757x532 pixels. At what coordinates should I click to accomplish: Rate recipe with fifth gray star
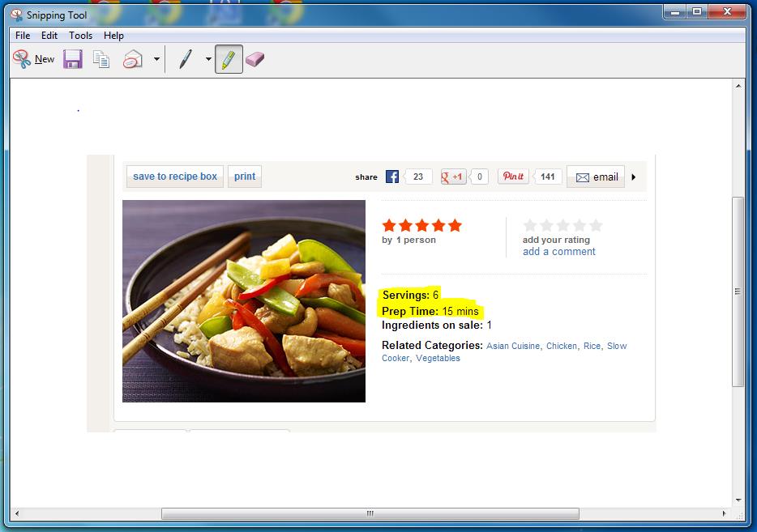pyautogui.click(x=597, y=225)
